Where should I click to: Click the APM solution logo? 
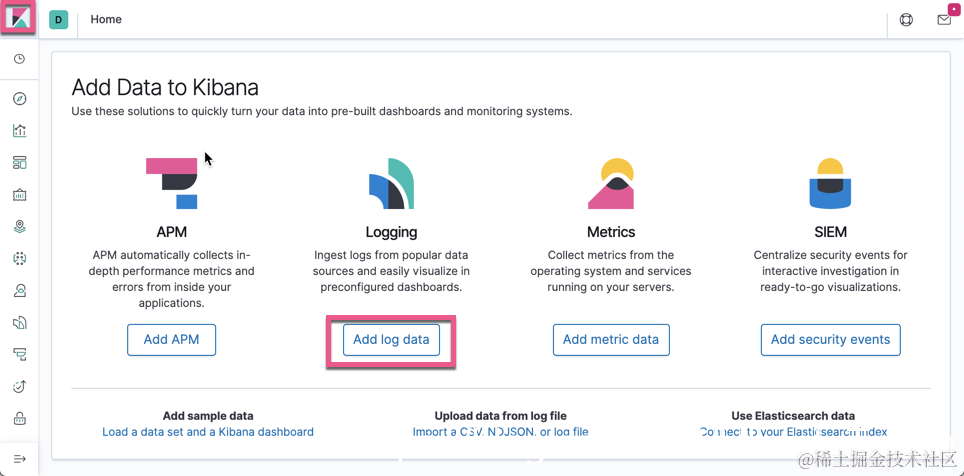[x=172, y=183]
